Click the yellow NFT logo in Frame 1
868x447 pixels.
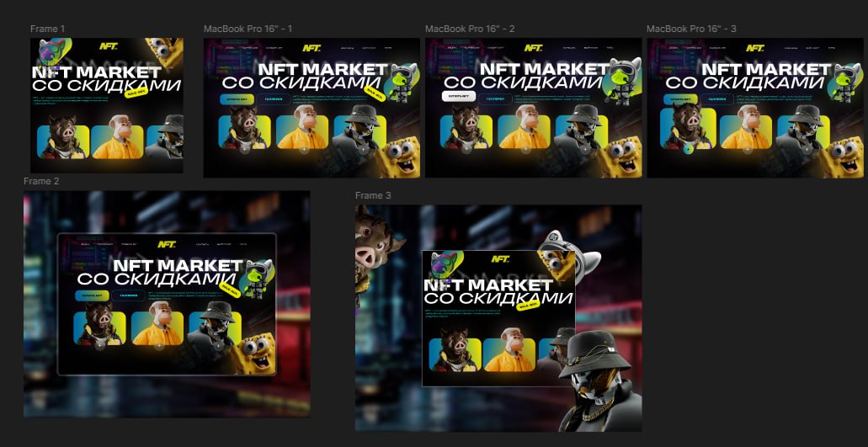tap(109, 46)
